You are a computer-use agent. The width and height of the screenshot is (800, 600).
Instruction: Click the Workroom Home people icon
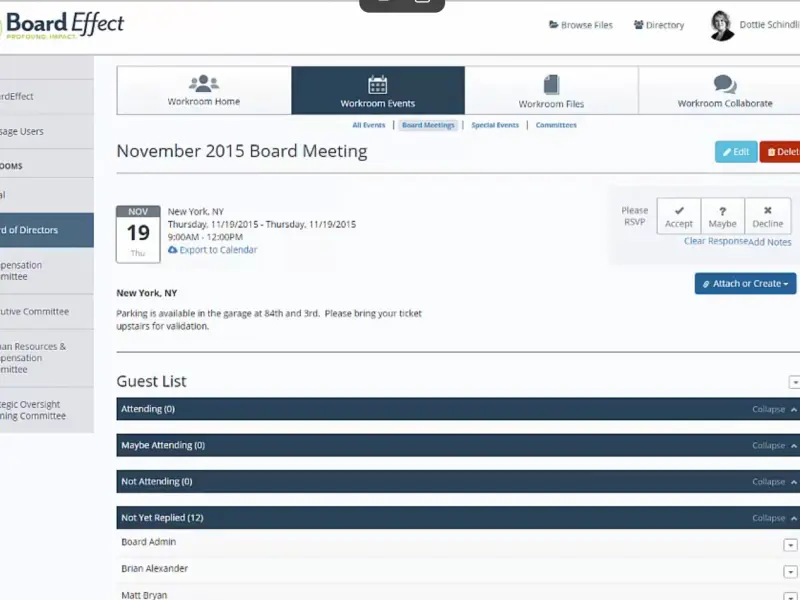tap(204, 83)
